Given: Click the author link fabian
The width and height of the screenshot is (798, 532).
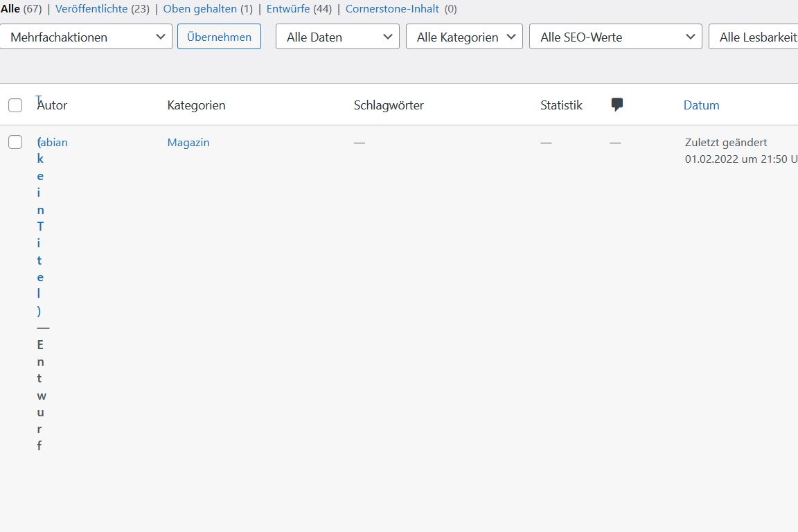Looking at the screenshot, I should (x=54, y=143).
